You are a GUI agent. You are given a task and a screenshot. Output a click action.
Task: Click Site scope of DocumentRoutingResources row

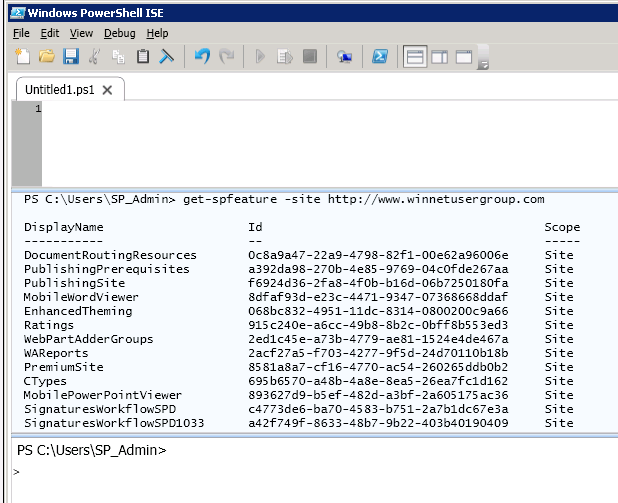click(559, 255)
